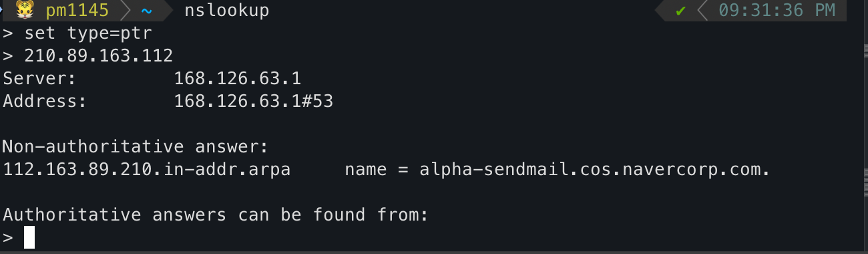The width and height of the screenshot is (868, 254).
Task: Click the 112.163.89.210.in-addr.arpa record
Action: [147, 169]
